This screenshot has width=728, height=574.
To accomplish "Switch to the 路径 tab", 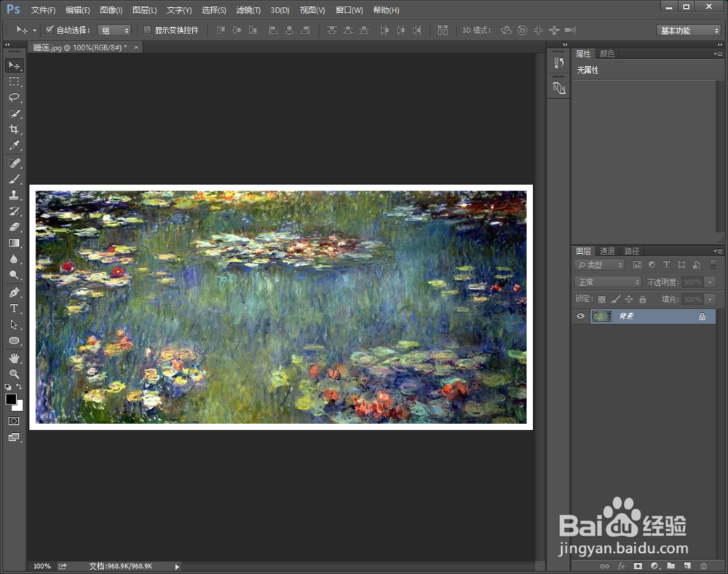I will coord(631,251).
